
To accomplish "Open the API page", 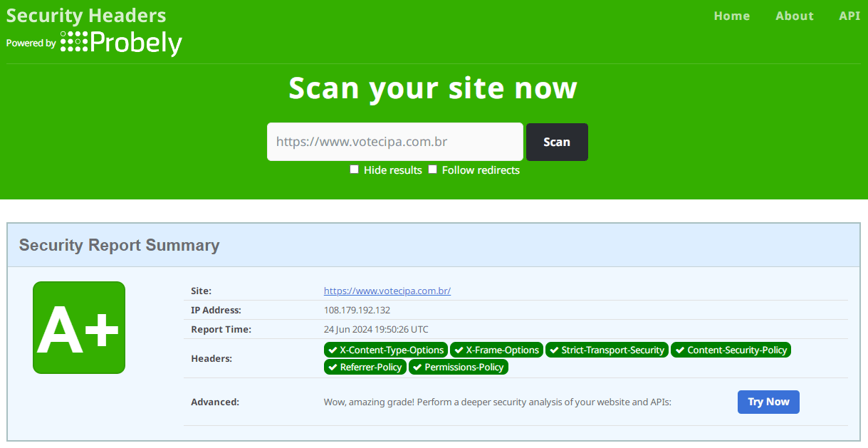I will (x=849, y=16).
